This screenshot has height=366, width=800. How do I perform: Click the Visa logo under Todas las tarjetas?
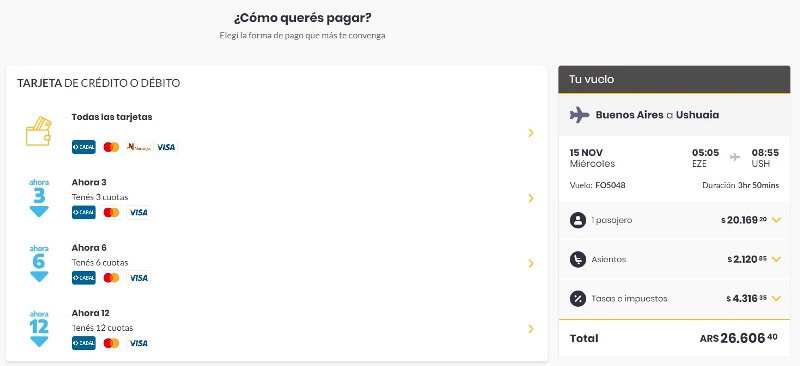click(166, 147)
